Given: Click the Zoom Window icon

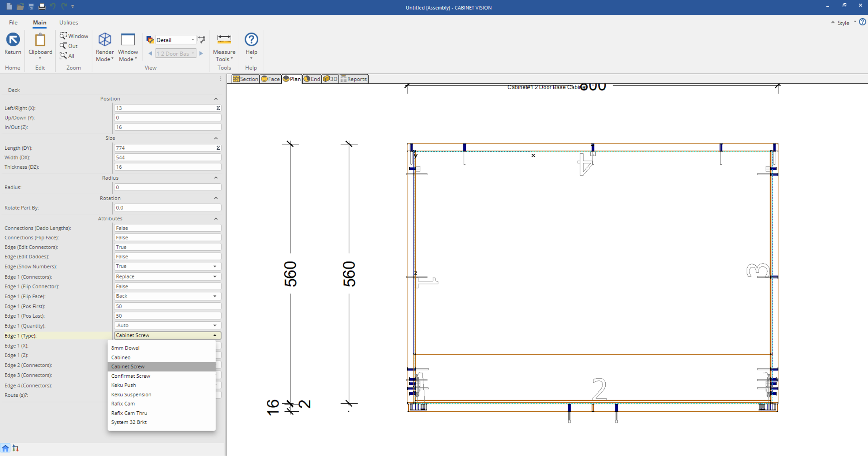Looking at the screenshot, I should tap(64, 35).
